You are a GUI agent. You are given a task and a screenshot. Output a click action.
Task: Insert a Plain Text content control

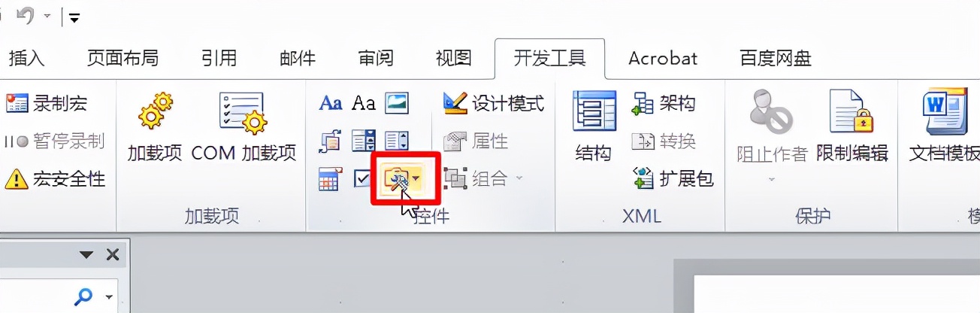pyautogui.click(x=364, y=103)
